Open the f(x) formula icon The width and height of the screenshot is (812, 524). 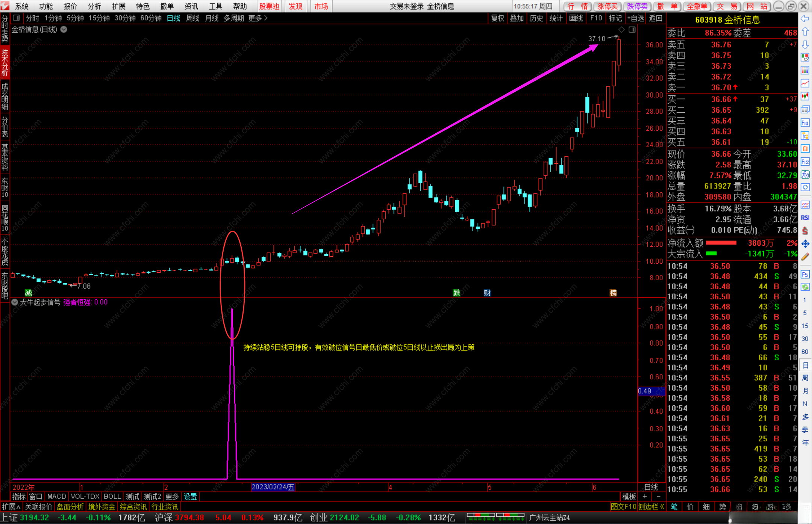[805, 175]
